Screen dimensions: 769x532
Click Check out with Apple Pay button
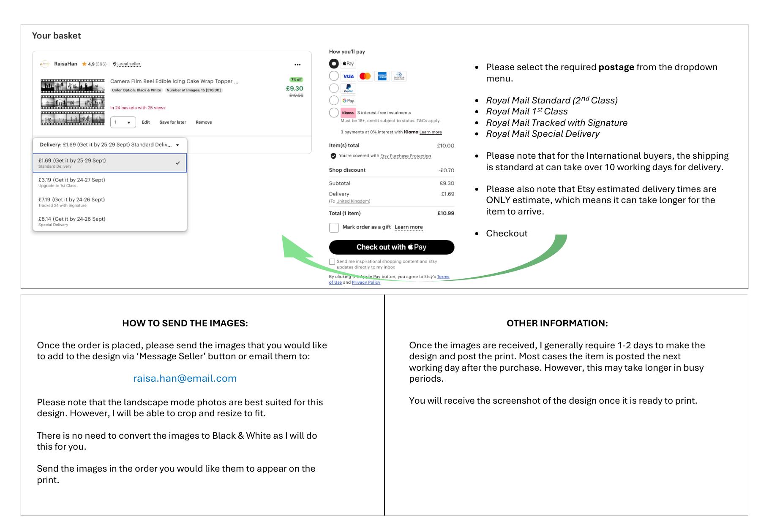click(392, 247)
